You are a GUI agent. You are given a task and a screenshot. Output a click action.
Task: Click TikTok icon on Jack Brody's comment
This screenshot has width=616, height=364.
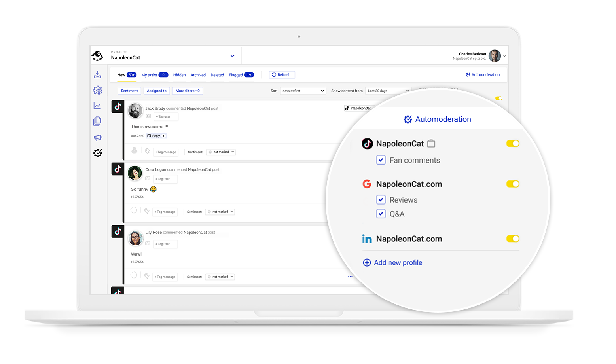[118, 106]
